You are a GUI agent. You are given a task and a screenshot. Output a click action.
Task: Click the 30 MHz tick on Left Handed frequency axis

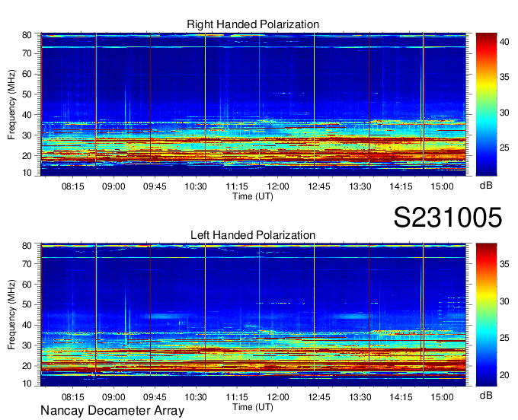[27, 345]
